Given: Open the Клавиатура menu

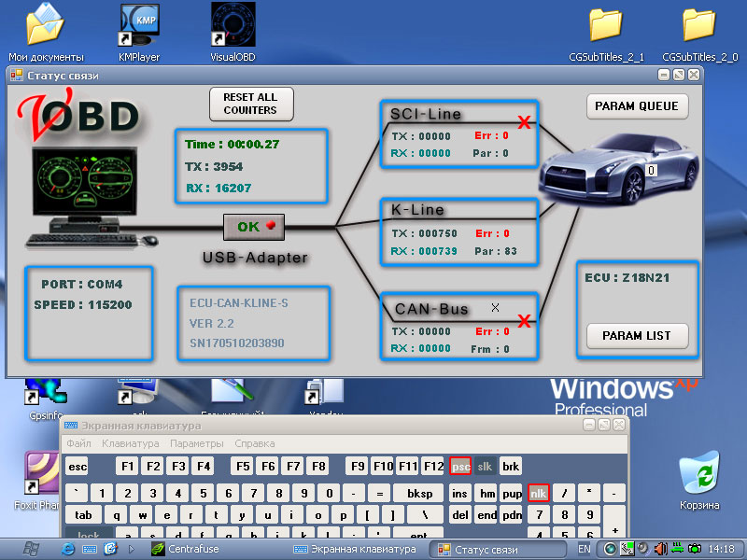Looking at the screenshot, I should pos(130,443).
